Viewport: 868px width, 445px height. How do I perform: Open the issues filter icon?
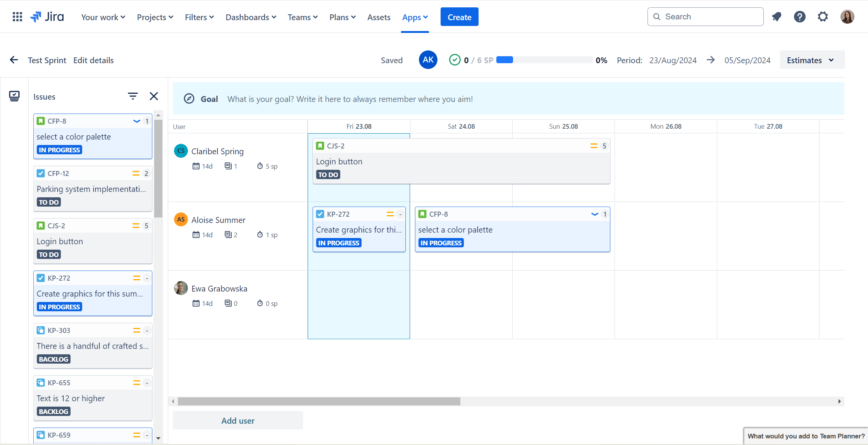pos(133,96)
